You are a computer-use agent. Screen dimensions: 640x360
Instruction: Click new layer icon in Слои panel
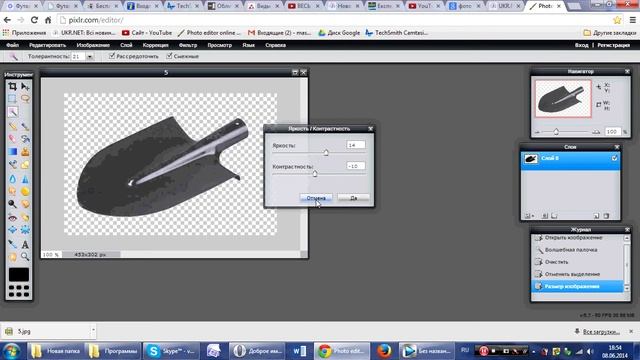(x=596, y=216)
